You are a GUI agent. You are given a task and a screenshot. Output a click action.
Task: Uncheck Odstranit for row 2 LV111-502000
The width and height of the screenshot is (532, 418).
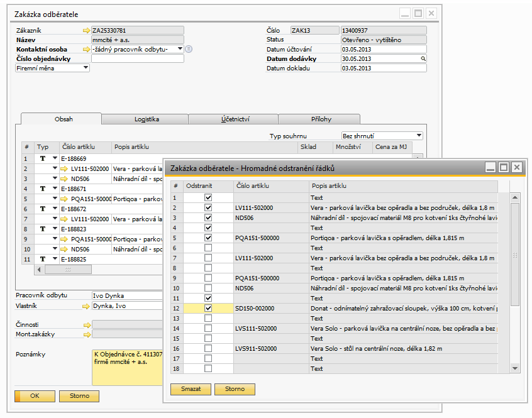208,207
